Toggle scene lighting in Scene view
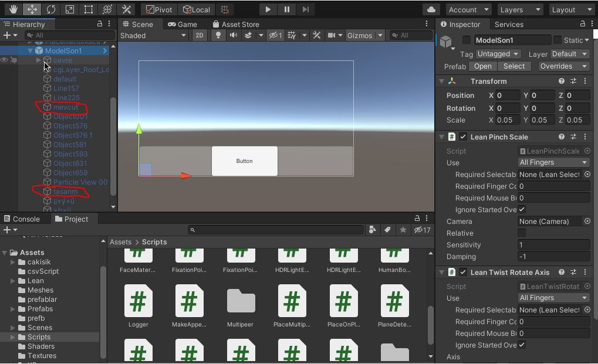This screenshot has height=364, width=598. tap(218, 35)
